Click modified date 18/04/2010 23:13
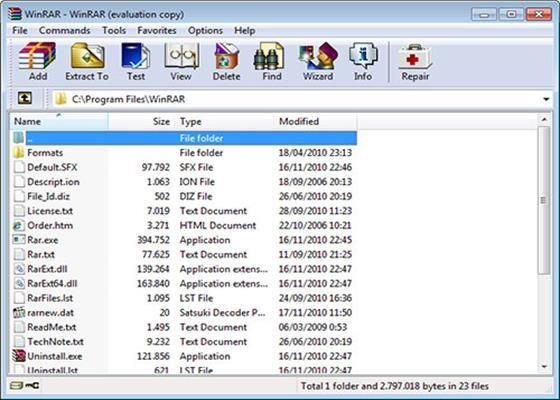 coord(315,152)
